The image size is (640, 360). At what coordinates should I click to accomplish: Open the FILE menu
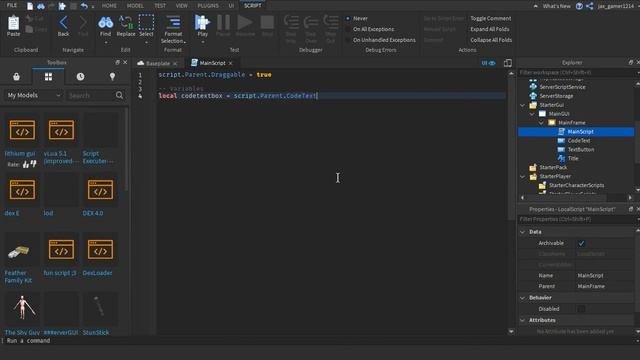coord(12,6)
